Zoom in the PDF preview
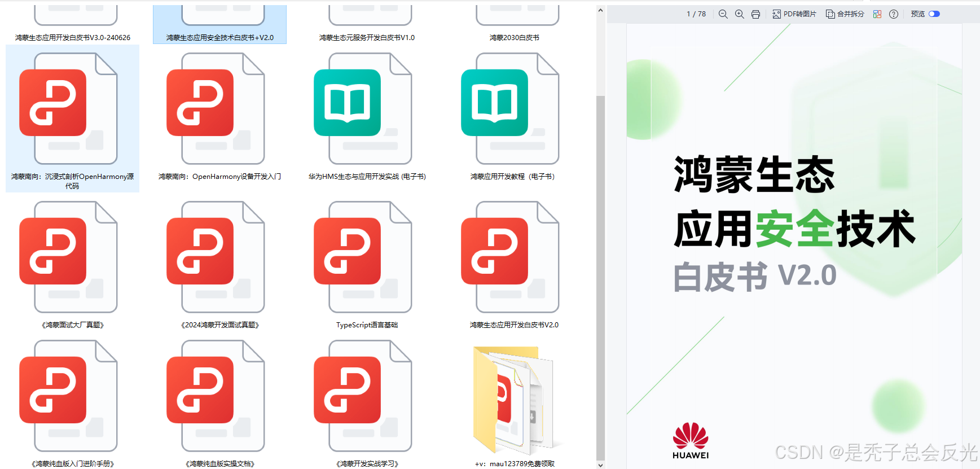 point(739,14)
